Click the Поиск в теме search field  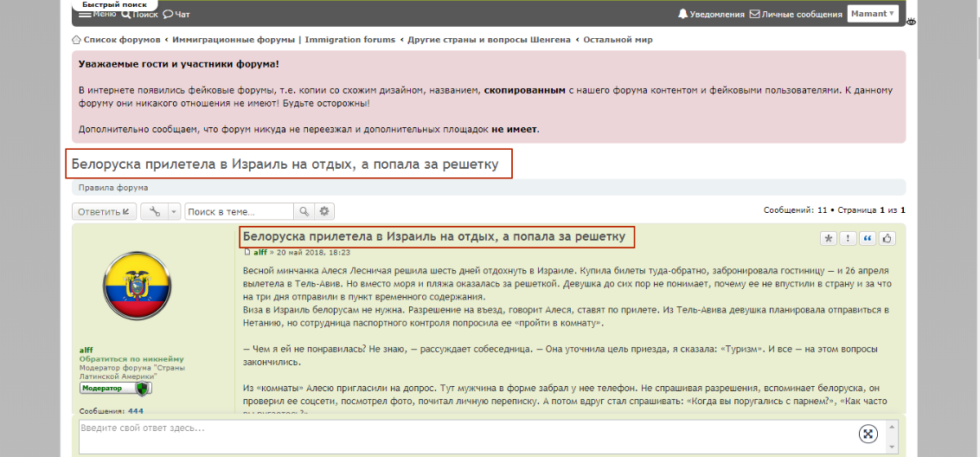click(x=240, y=211)
